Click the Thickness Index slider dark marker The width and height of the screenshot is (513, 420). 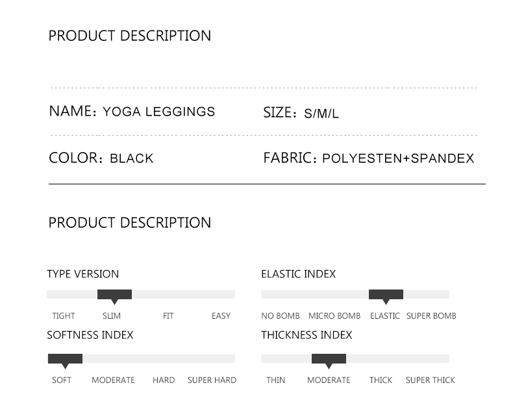(x=329, y=359)
